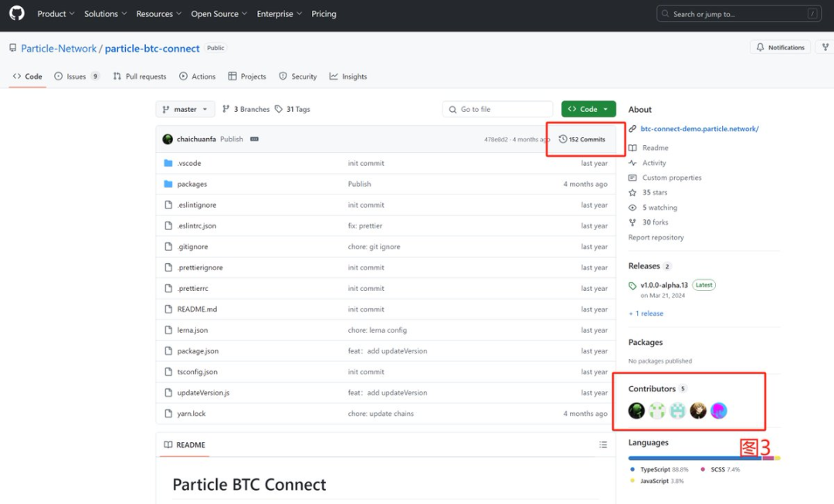Open the Notifications bell button
This screenshot has width=834, height=504.
click(x=780, y=48)
